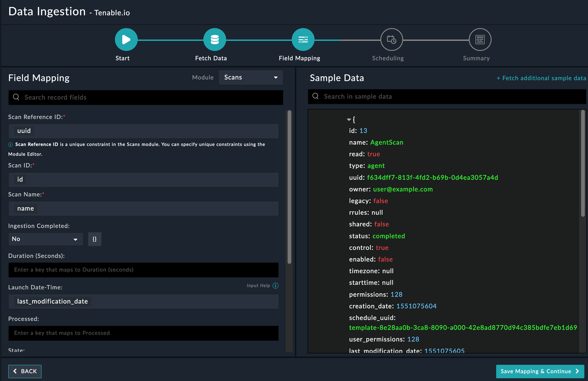This screenshot has height=381, width=588.
Task: Click the curly braces expression button
Action: pos(95,239)
